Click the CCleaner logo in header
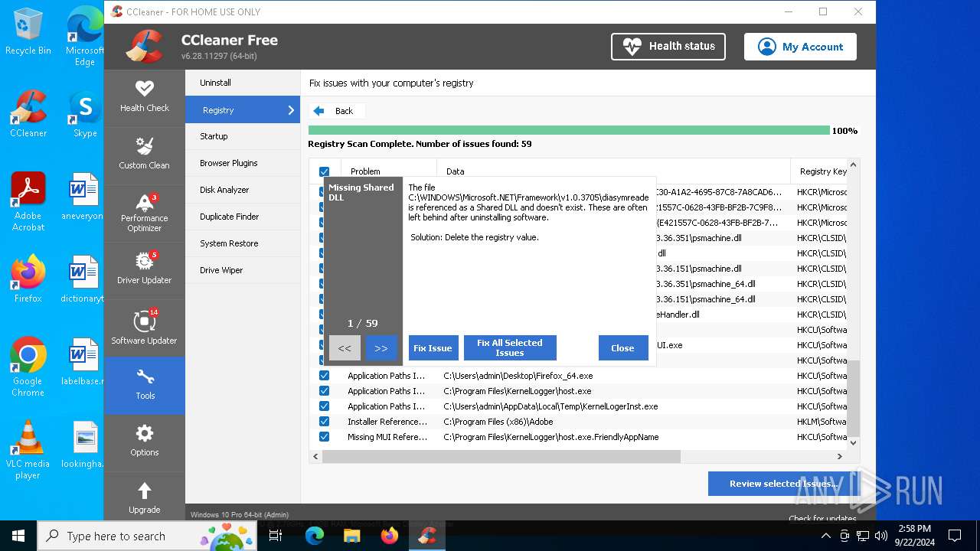Image resolution: width=980 pixels, height=551 pixels. pos(145,47)
